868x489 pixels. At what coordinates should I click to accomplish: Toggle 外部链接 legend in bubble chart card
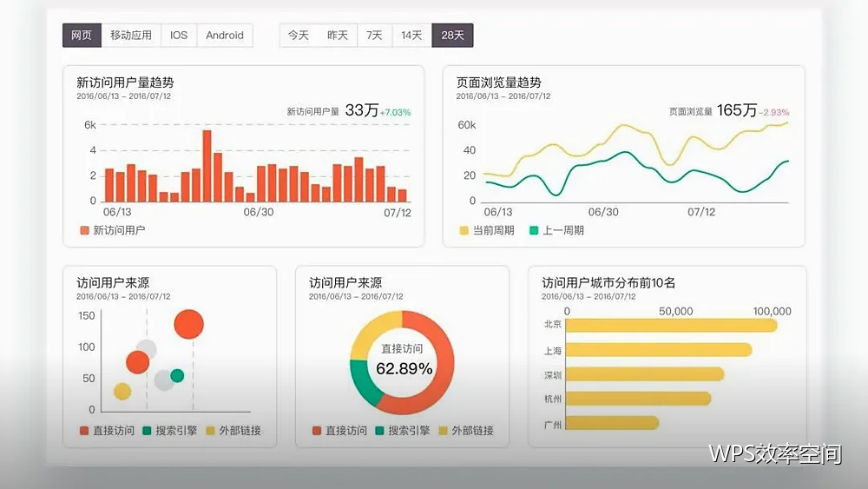pos(233,430)
